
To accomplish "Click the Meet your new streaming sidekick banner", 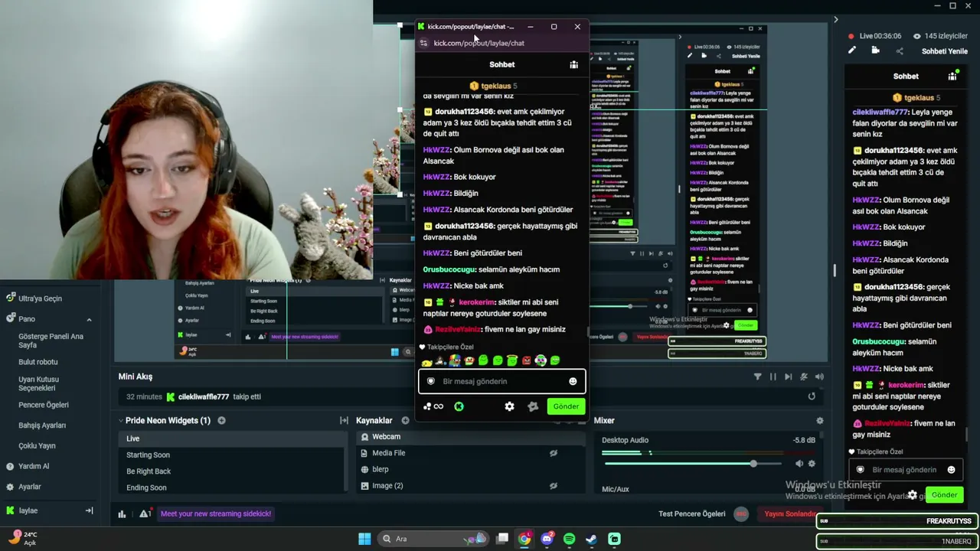I will pyautogui.click(x=216, y=514).
